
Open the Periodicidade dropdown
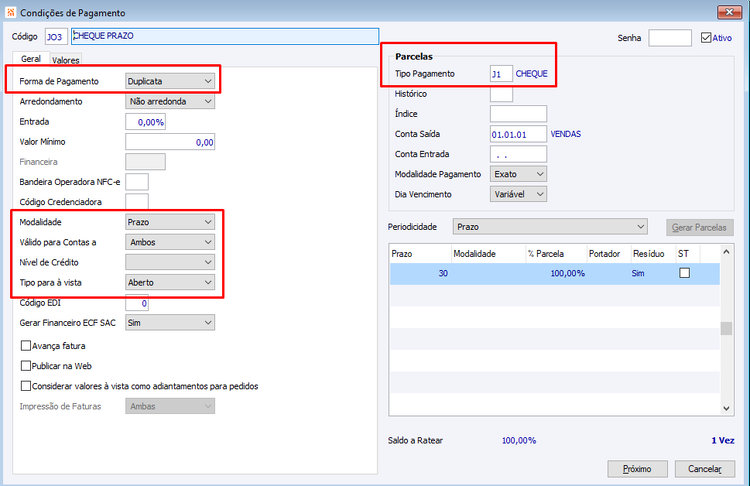point(550,227)
